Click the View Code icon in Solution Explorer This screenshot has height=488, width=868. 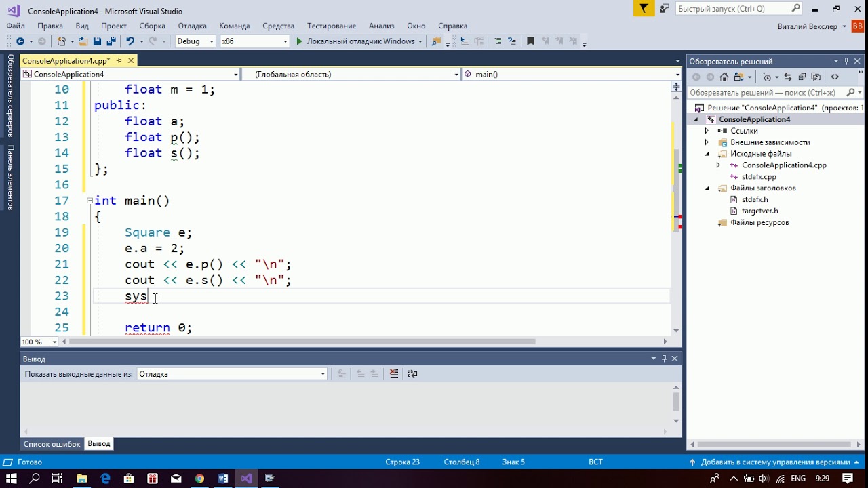click(x=835, y=77)
